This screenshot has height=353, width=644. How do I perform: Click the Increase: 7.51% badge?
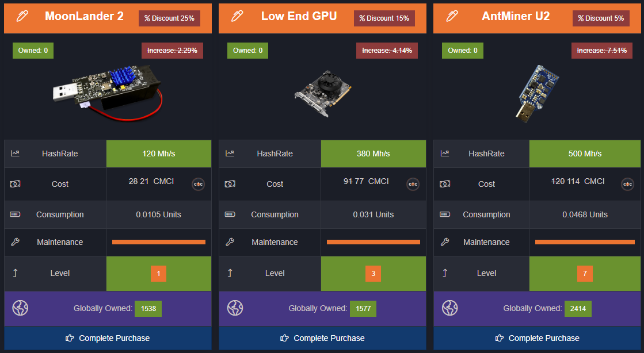601,51
